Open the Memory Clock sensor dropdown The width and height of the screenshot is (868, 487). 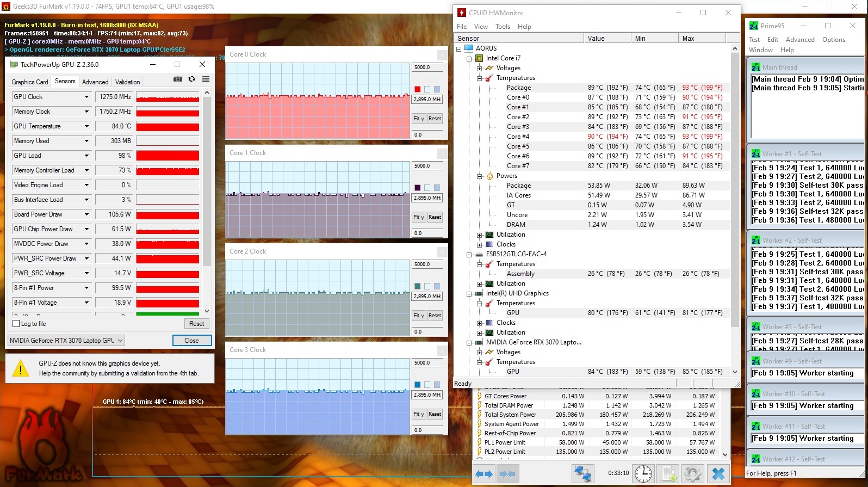tap(86, 112)
